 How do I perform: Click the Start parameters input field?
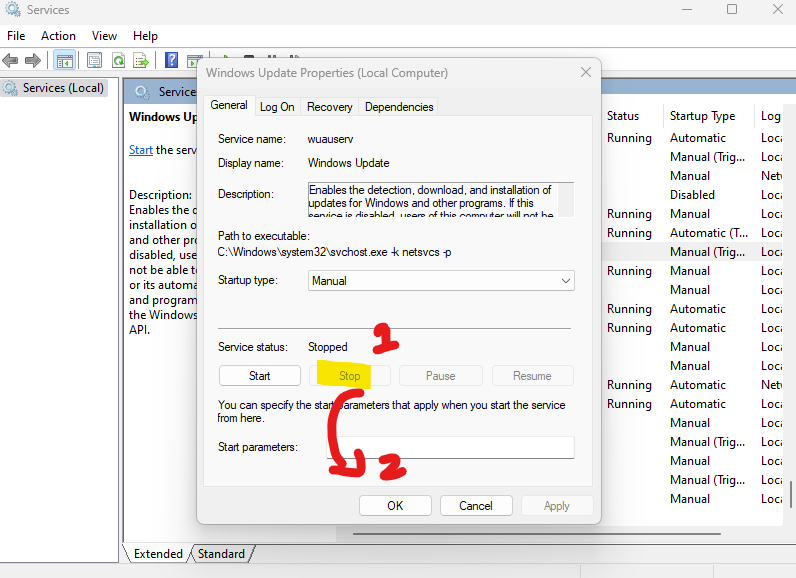[450, 448]
